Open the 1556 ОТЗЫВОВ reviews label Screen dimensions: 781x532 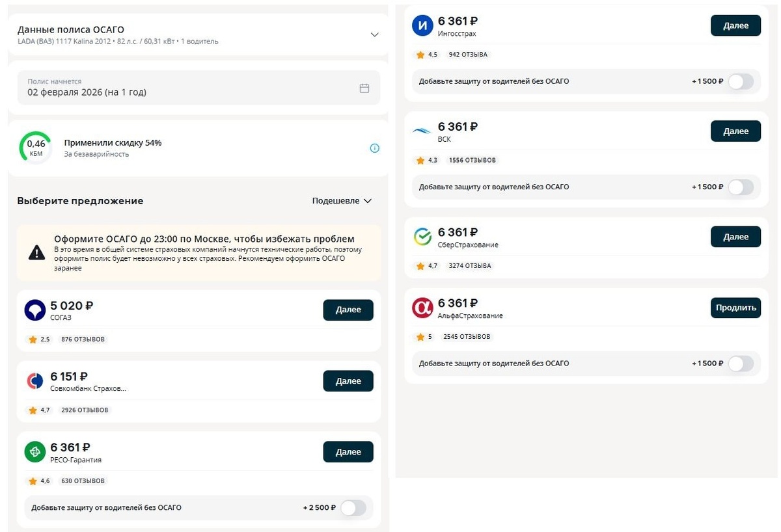472,160
